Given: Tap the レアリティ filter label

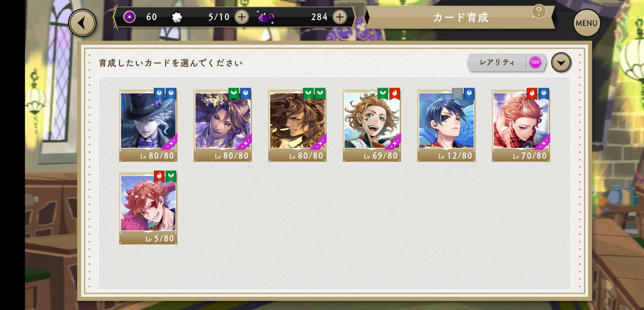Looking at the screenshot, I should 497,62.
